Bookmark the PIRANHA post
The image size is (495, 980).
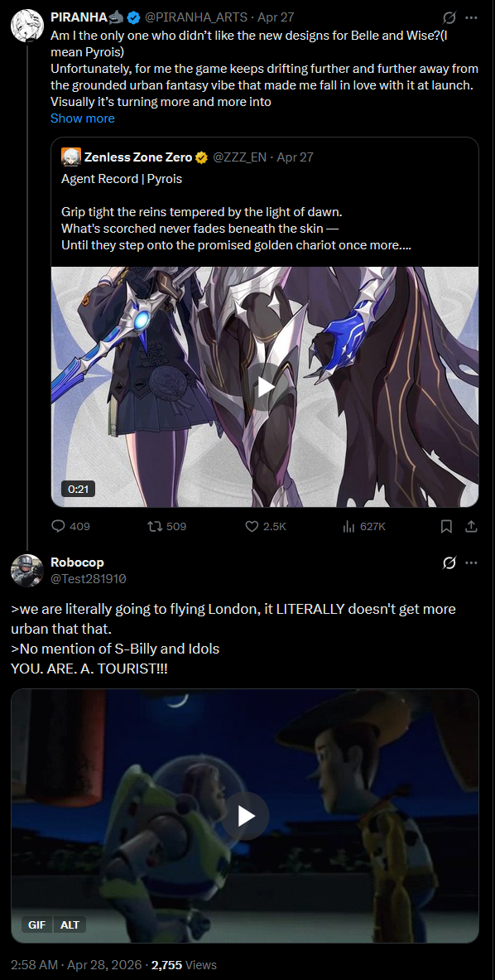(x=446, y=526)
